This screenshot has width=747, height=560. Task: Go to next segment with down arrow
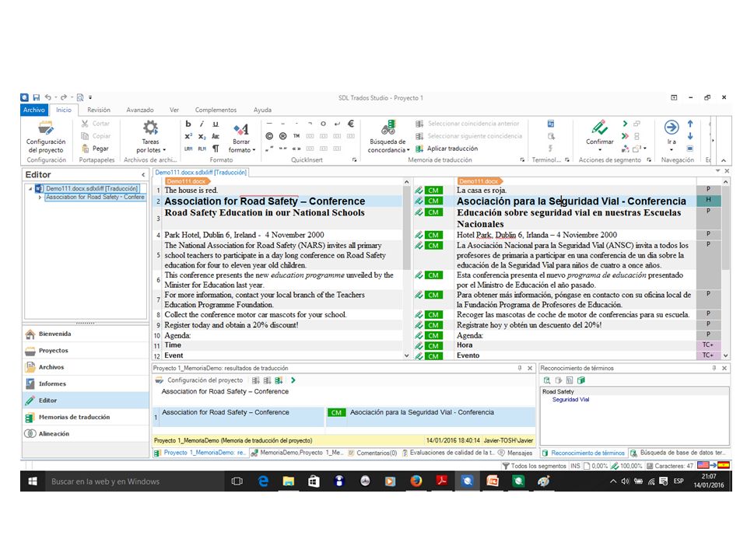pyautogui.click(x=690, y=136)
